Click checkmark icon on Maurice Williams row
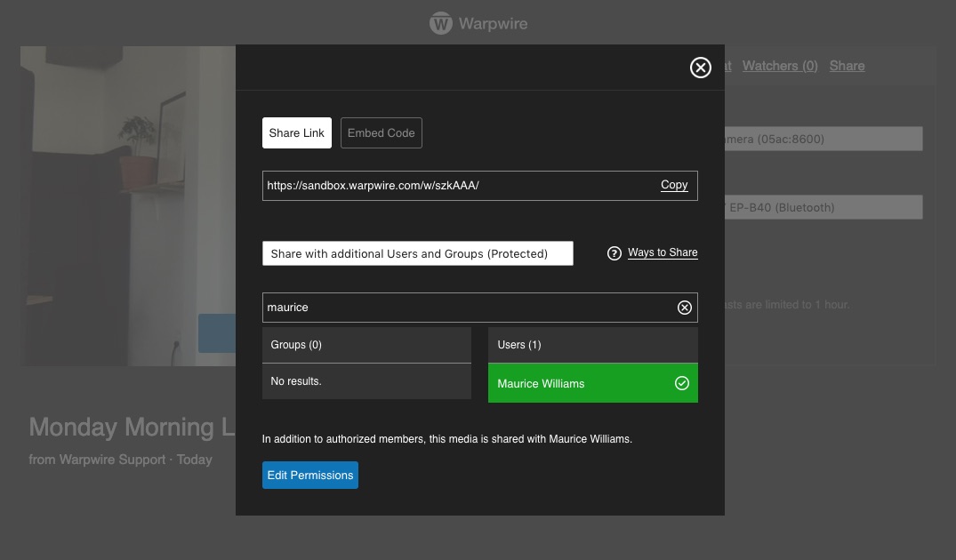956x560 pixels. [x=681, y=383]
